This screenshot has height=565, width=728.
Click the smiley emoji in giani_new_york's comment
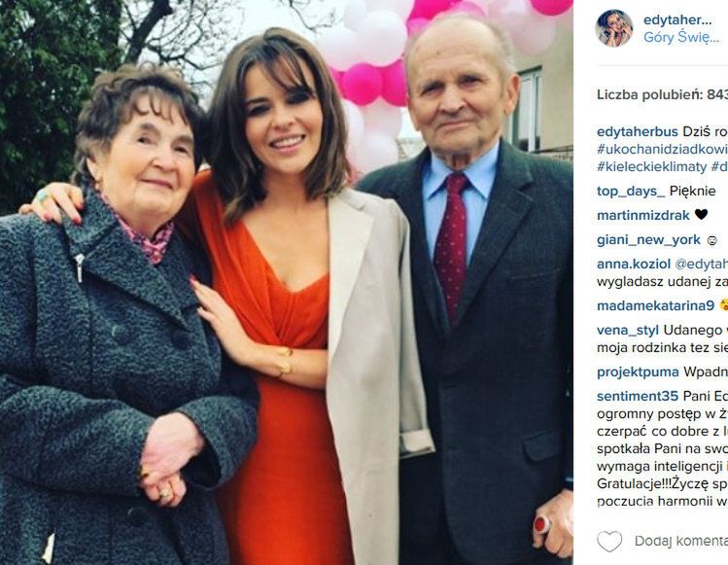tap(711, 240)
